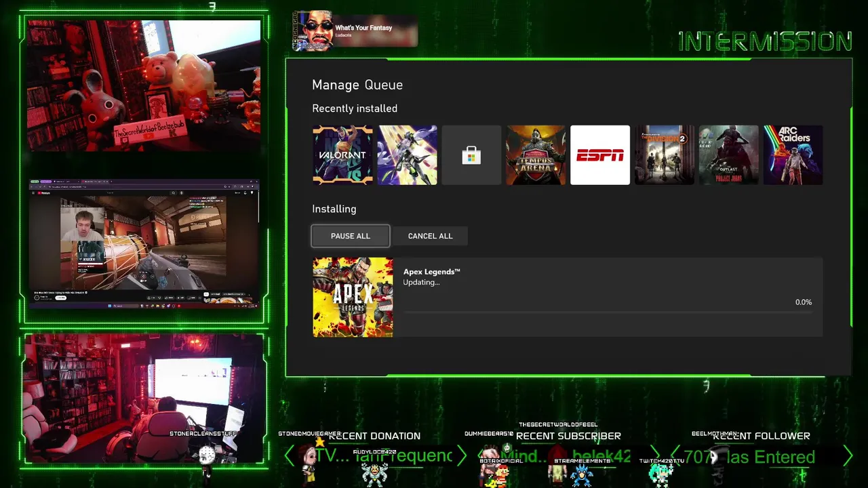This screenshot has width=868, height=488.
Task: Open the ESPN app tile
Action: coord(600,155)
